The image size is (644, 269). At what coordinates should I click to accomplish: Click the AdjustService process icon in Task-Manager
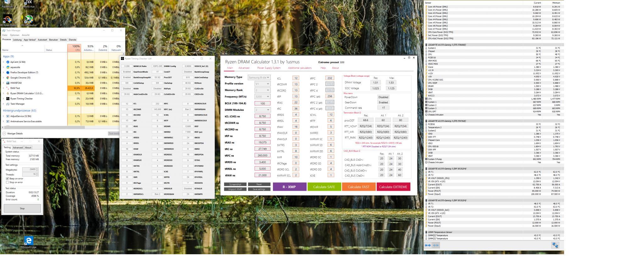[8, 116]
